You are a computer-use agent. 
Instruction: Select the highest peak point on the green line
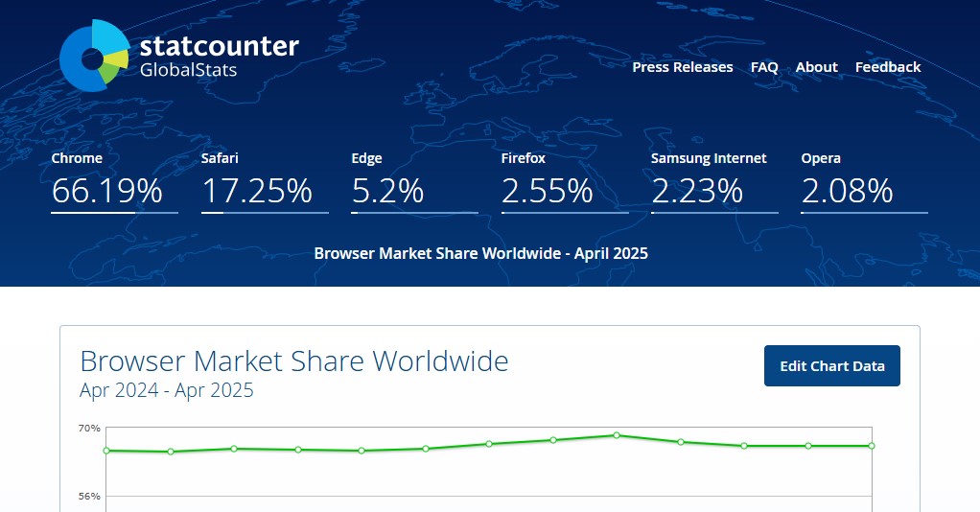617,435
